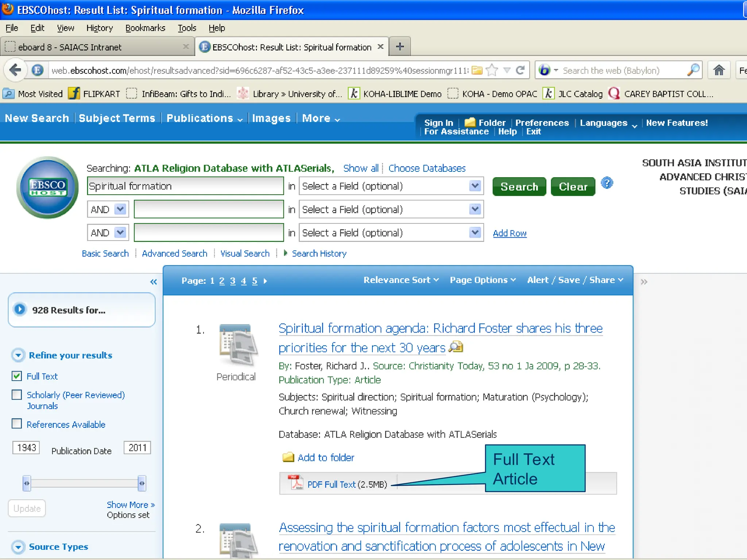Open the first Select a Field dropdown

tap(391, 186)
